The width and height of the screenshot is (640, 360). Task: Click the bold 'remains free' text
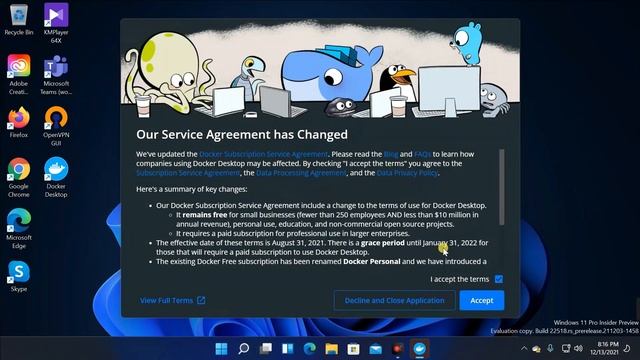(x=204, y=215)
